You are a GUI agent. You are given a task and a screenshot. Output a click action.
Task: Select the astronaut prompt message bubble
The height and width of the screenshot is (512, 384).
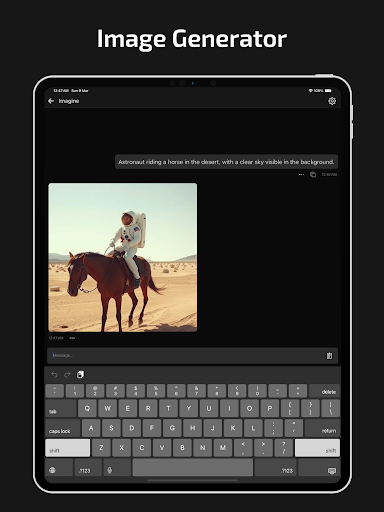point(226,162)
